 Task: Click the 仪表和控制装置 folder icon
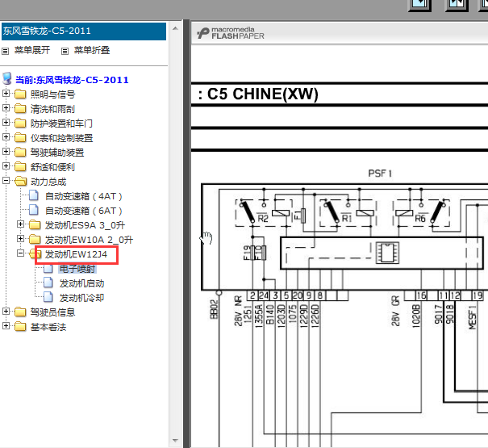coord(20,137)
